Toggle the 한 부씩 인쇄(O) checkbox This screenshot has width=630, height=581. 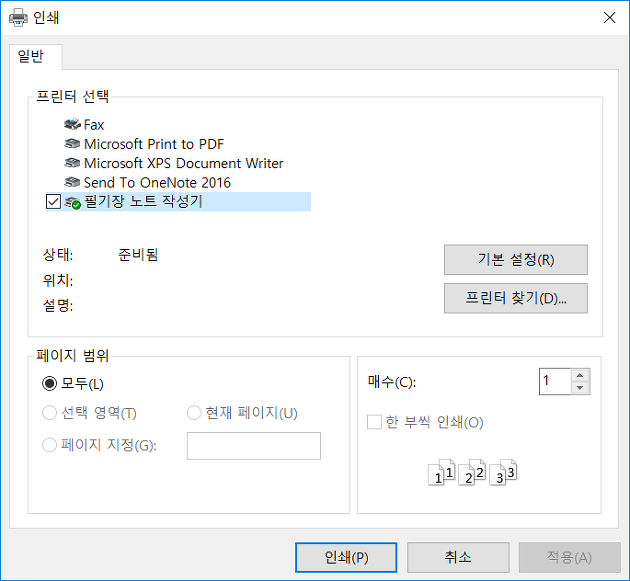(x=374, y=422)
